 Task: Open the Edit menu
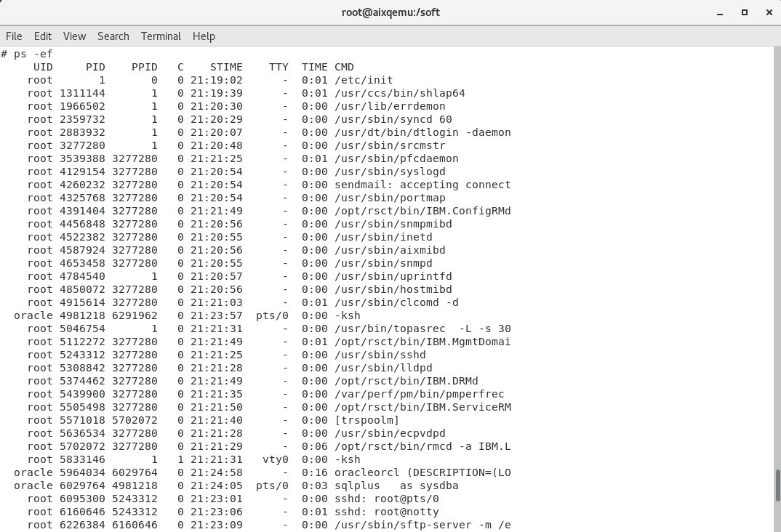click(x=42, y=36)
